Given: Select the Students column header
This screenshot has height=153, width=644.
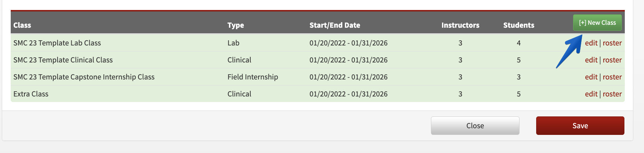Looking at the screenshot, I should [518, 25].
